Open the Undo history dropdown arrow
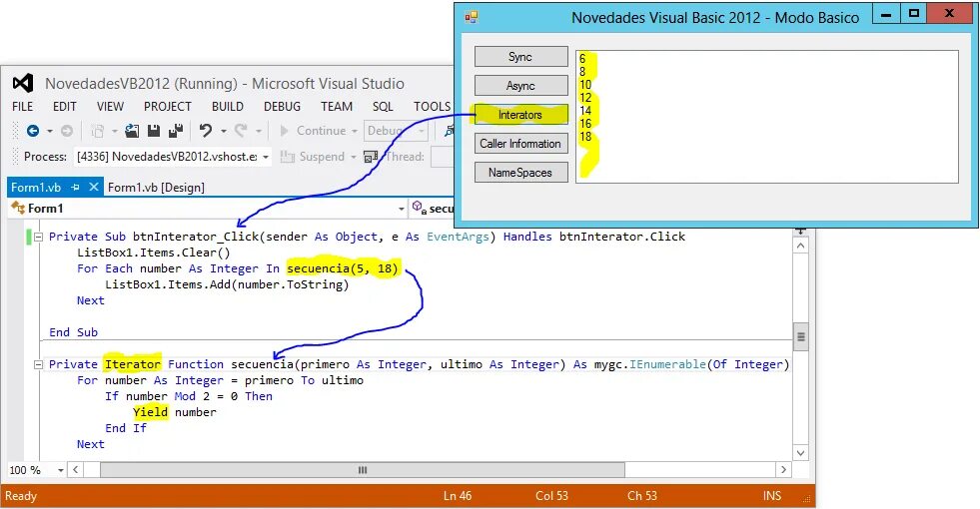 click(x=223, y=131)
